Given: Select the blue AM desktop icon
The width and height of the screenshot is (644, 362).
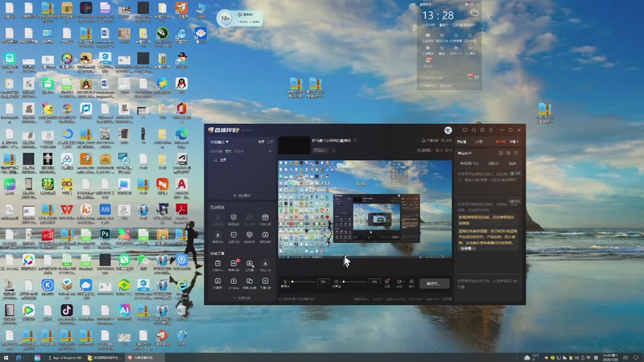Looking at the screenshot, I should pos(105,209).
